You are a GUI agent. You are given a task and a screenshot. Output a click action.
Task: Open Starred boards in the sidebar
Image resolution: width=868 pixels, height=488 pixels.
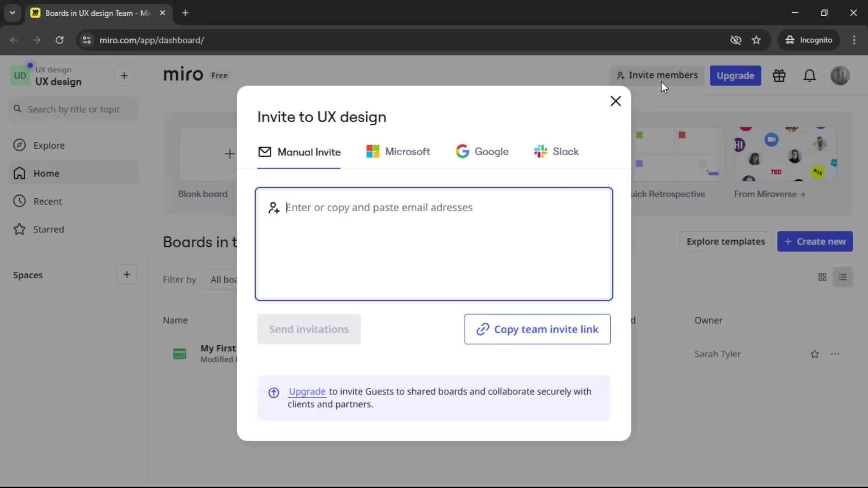click(74, 230)
